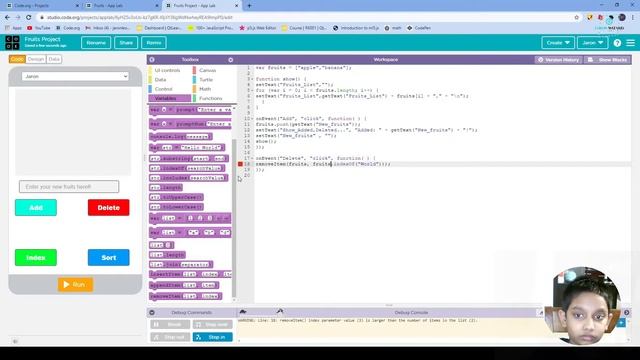The image size is (640, 360).
Task: Click the red Delete button in the app
Action: click(109, 208)
